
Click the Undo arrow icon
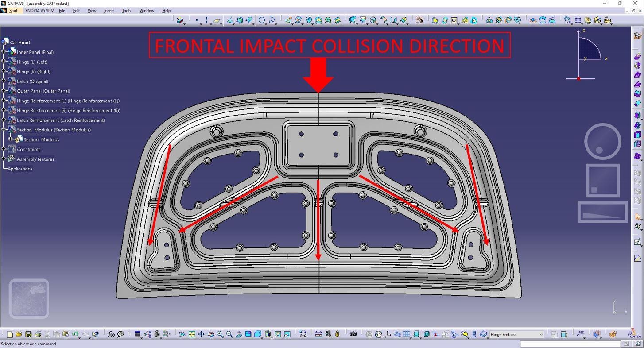[x=75, y=334]
